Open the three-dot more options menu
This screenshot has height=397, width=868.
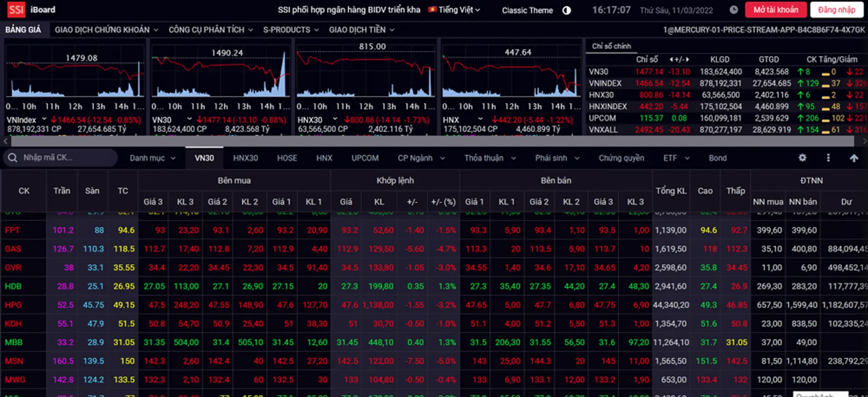828,158
